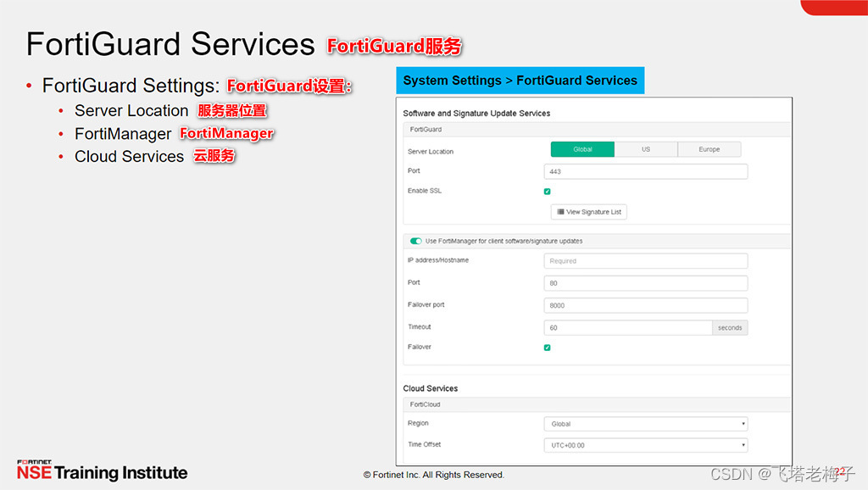Select the Global server location
Screen dimensions: 868x490
[x=582, y=149]
